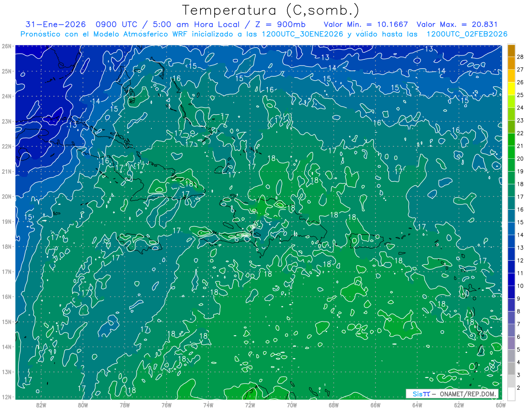Click the '66W' longitude axis label
Viewport: 532px width, 411px height.
point(376,405)
